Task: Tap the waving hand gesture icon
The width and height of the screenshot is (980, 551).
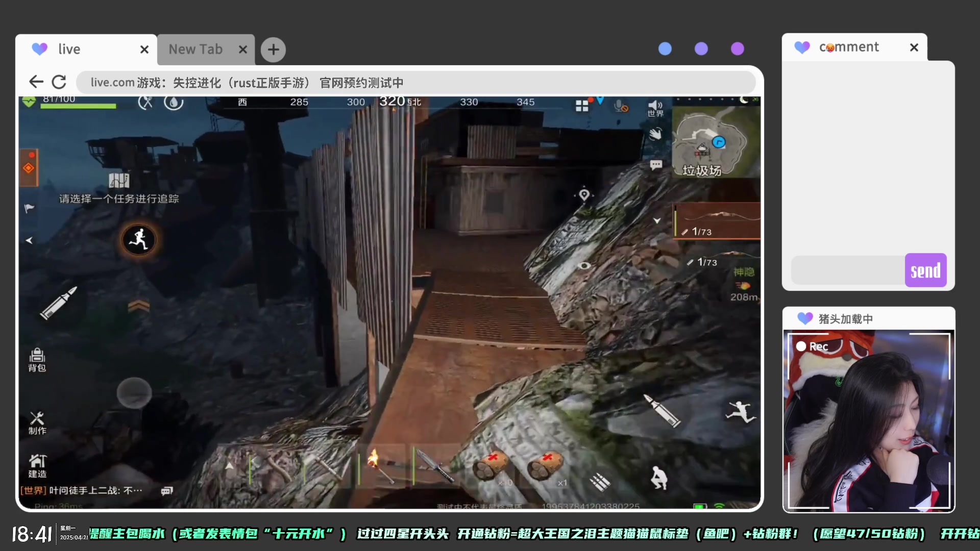Action: click(x=655, y=134)
